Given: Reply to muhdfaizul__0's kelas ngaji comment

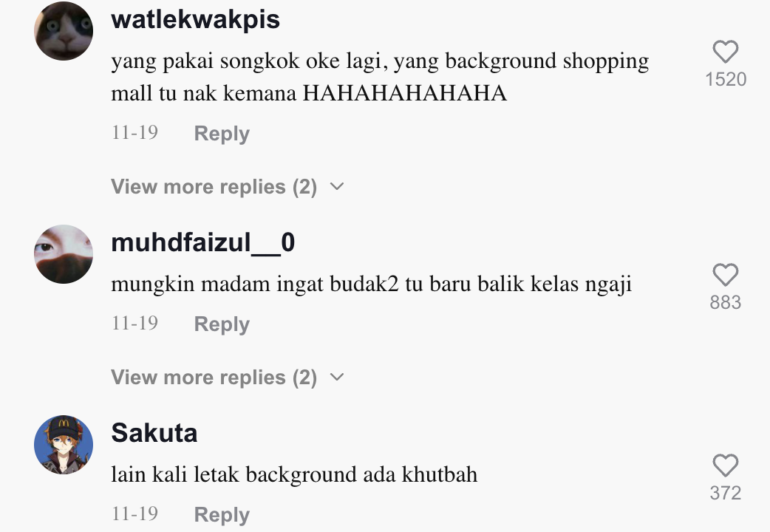Looking at the screenshot, I should tap(222, 324).
